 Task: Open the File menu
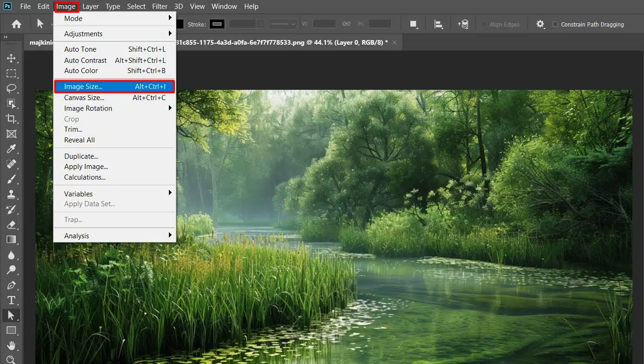25,7
